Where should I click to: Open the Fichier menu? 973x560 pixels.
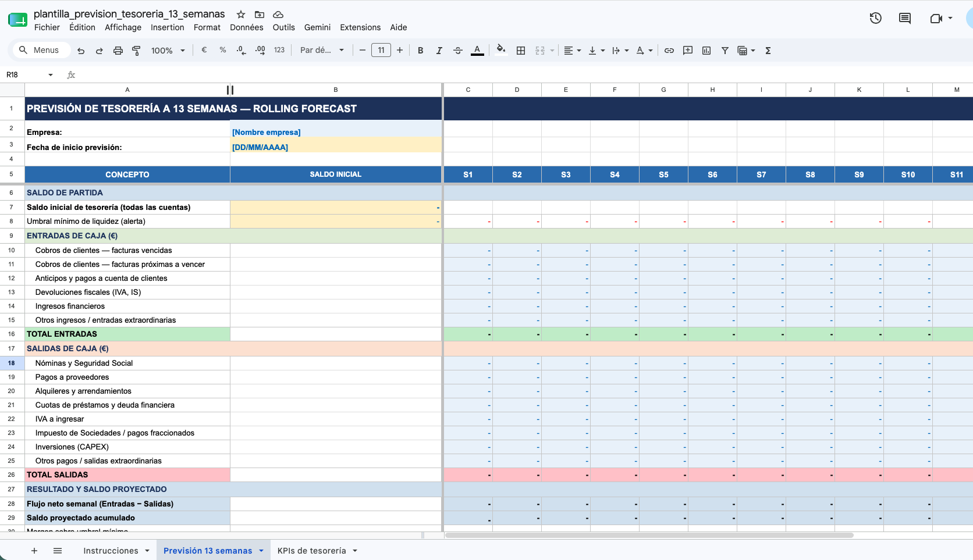[47, 27]
